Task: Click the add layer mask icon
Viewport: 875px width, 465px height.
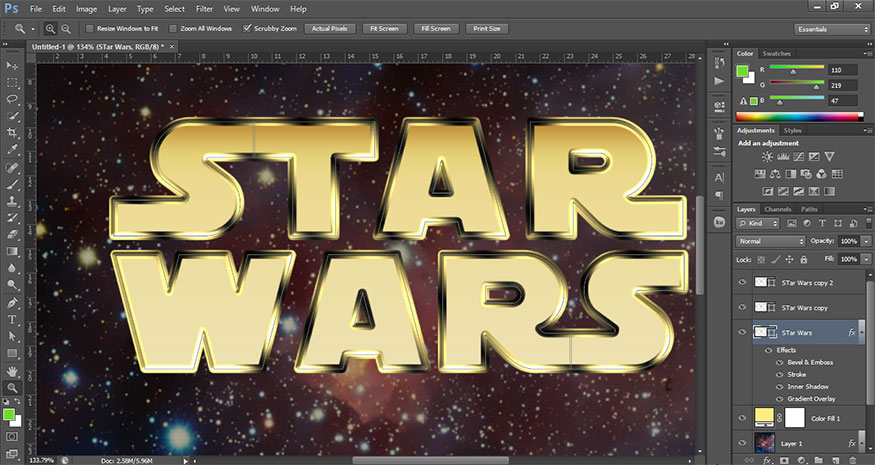Action: coord(785,460)
